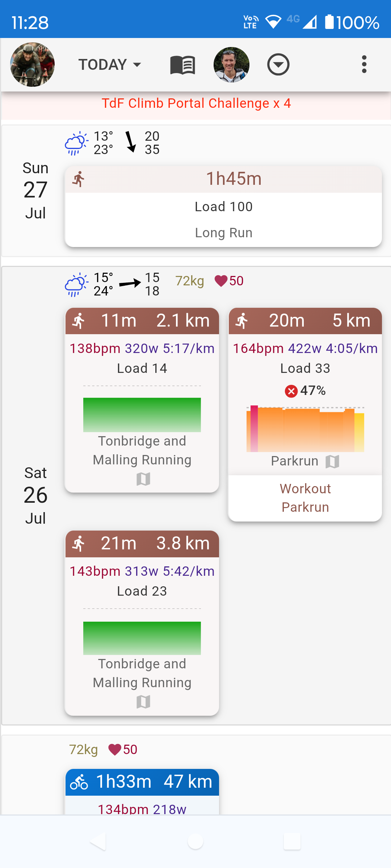
Task: Tap the heart rate 50 icon for Saturday
Action: (221, 281)
